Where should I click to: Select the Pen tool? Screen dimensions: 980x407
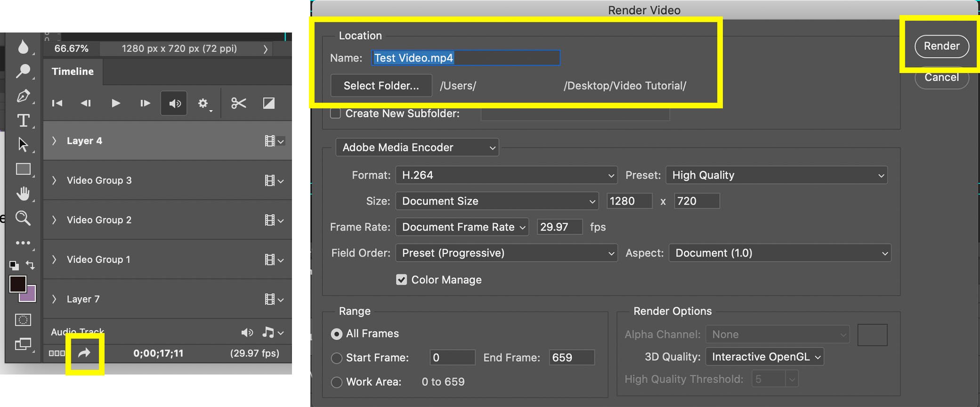point(23,96)
